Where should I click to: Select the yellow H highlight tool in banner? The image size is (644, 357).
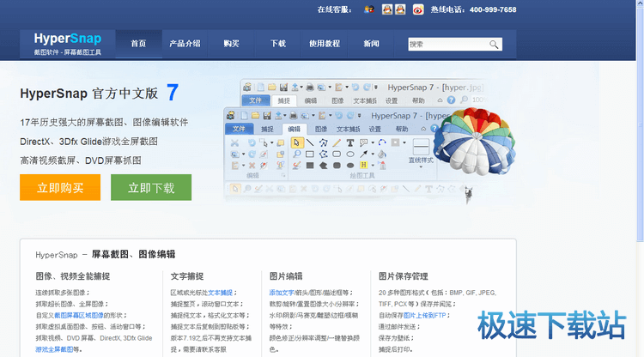363,165
